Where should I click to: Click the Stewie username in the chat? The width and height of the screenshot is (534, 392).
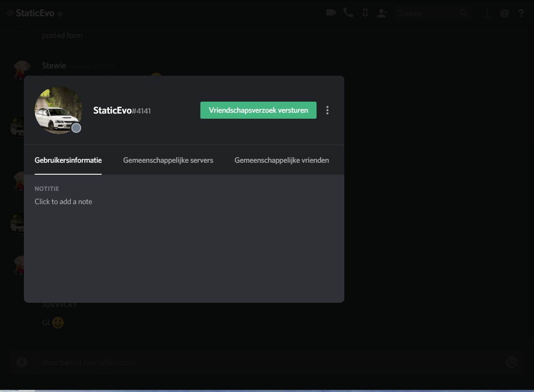click(x=54, y=65)
